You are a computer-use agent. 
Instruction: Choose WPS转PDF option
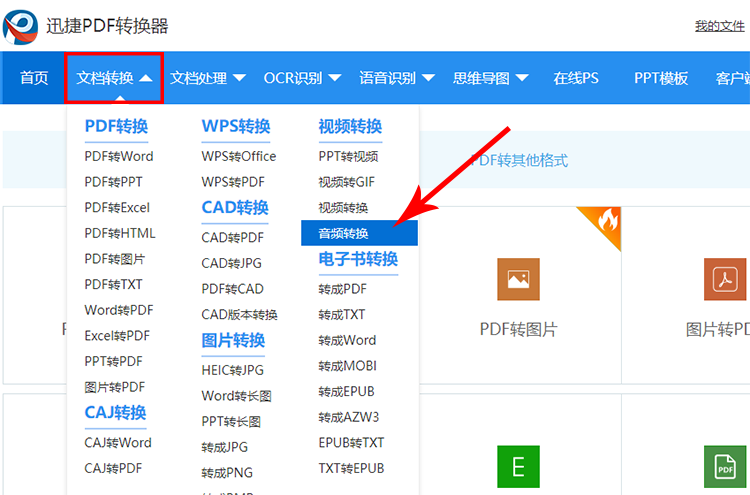[233, 182]
